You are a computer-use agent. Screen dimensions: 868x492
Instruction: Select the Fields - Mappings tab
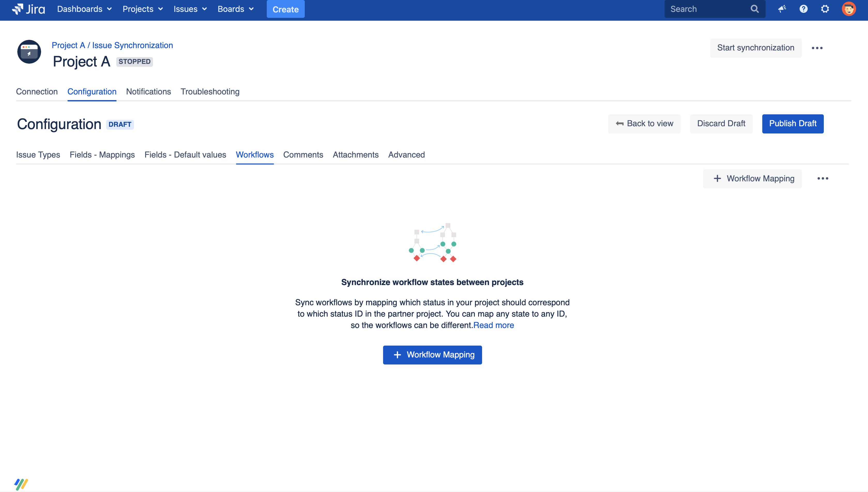[x=102, y=155]
